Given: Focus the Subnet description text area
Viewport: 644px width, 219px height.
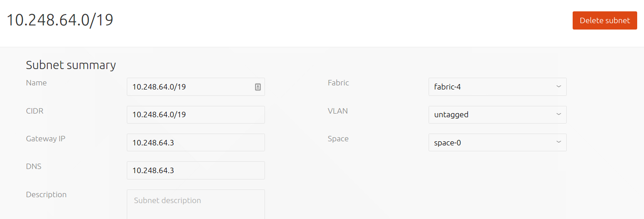Looking at the screenshot, I should pos(196,204).
